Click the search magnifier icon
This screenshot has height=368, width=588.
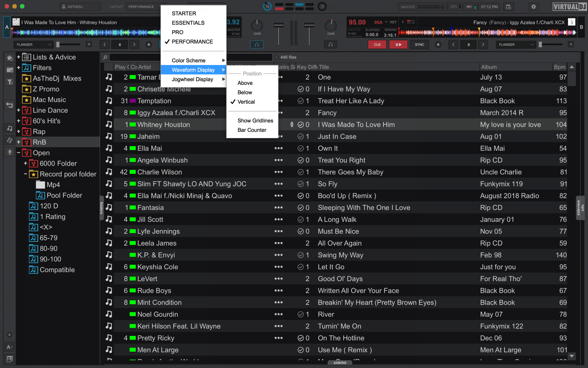click(105, 57)
